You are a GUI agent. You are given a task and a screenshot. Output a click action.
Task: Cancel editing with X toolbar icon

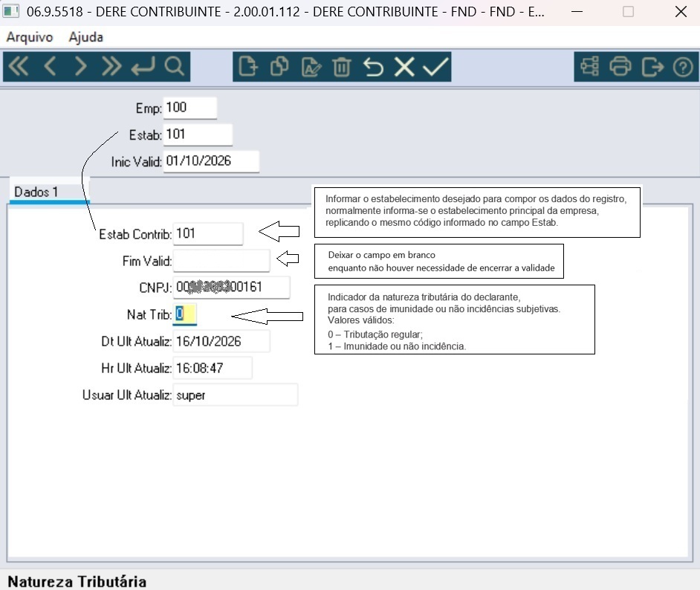(x=404, y=67)
